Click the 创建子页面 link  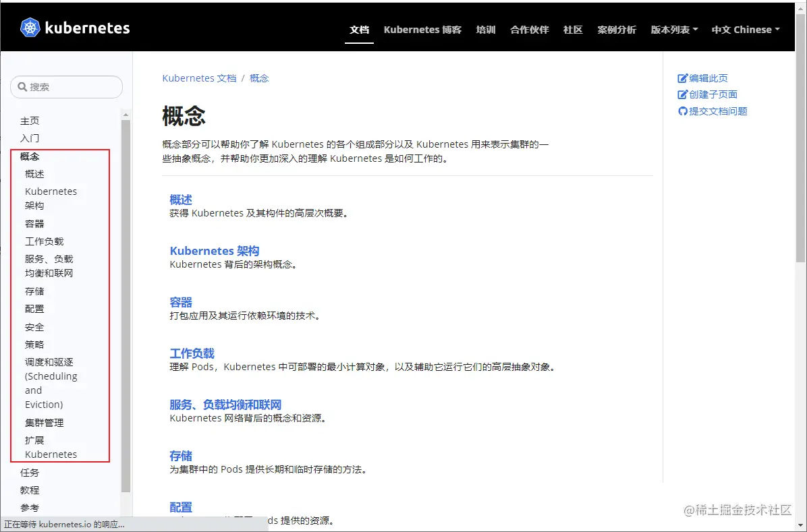click(713, 94)
